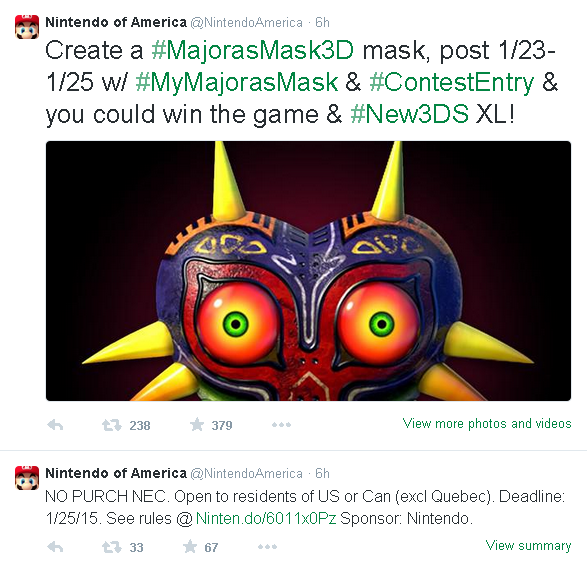Expand View summary on rules tweet
The height and width of the screenshot is (572, 587).
(x=528, y=546)
